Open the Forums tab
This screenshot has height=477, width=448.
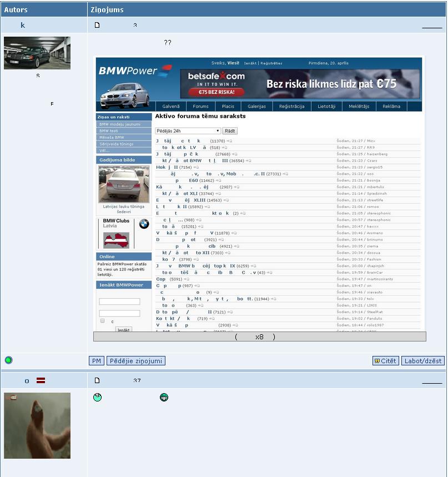coord(201,106)
